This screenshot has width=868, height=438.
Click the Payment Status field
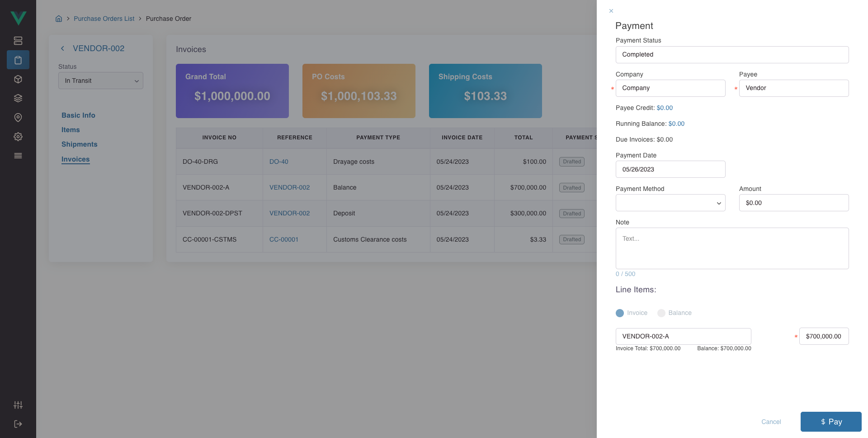pyautogui.click(x=732, y=55)
